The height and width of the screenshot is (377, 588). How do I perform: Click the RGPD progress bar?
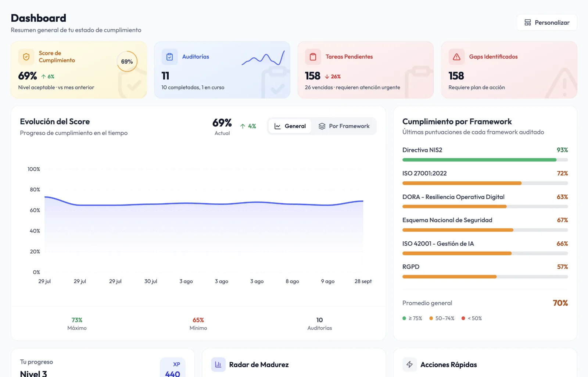pyautogui.click(x=485, y=277)
